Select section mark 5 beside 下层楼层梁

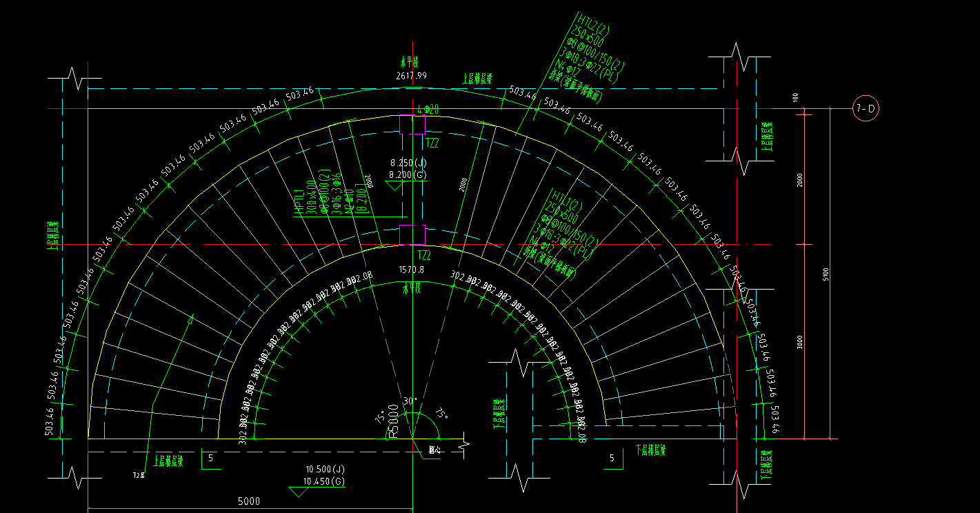point(612,458)
